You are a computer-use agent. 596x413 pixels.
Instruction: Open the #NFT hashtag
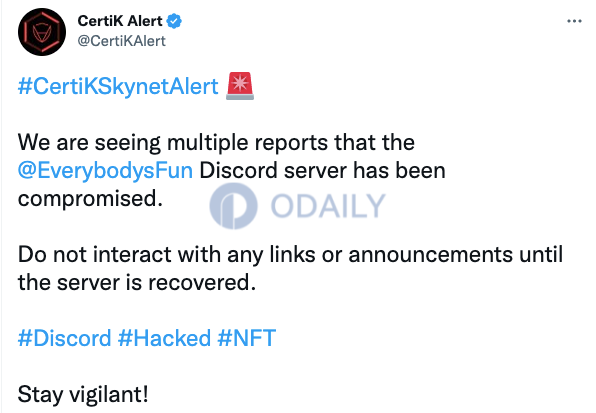(247, 338)
